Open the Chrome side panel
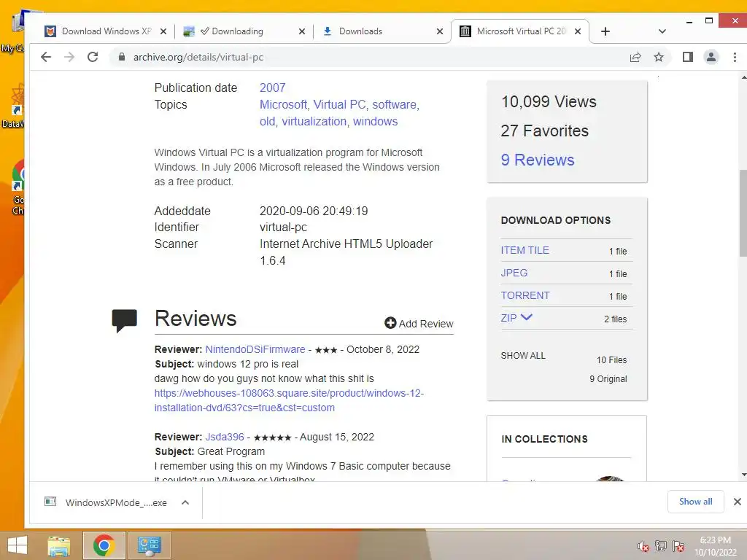Viewport: 747px width, 560px height. tap(687, 58)
